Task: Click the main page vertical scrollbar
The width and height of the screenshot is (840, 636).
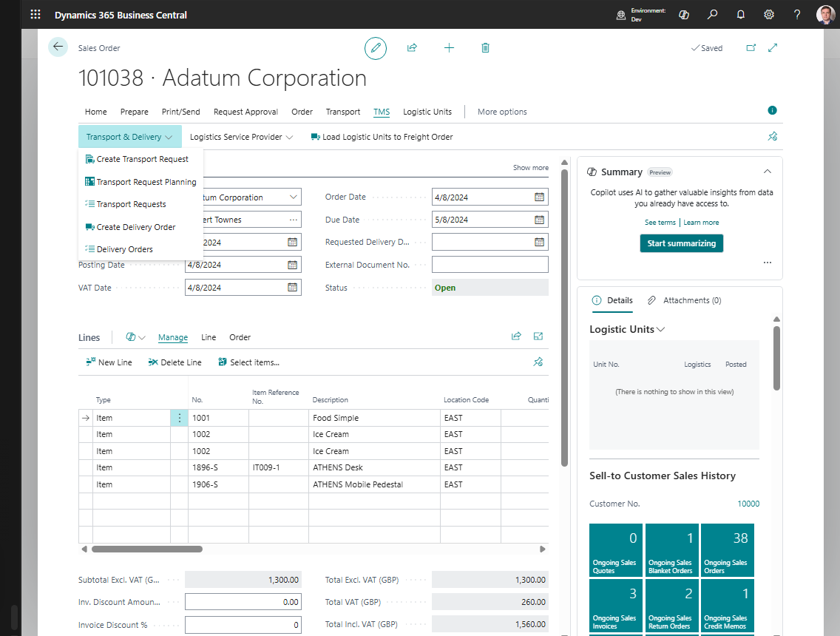Action: (564, 318)
